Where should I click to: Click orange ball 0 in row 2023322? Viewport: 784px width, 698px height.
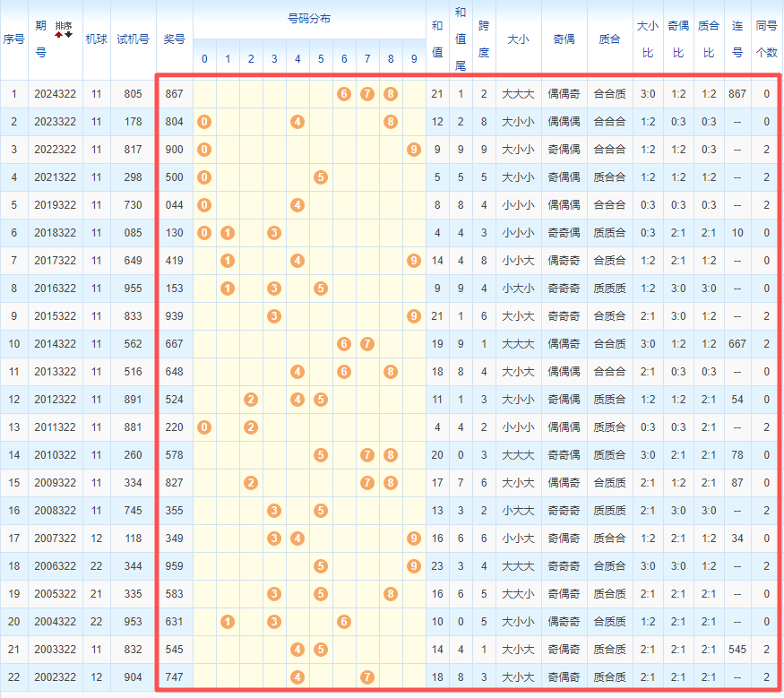(204, 122)
